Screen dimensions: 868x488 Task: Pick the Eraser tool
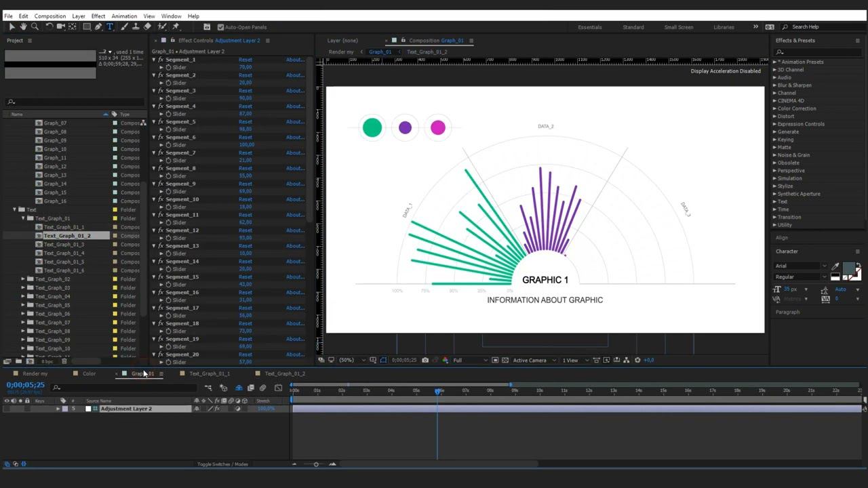[148, 27]
